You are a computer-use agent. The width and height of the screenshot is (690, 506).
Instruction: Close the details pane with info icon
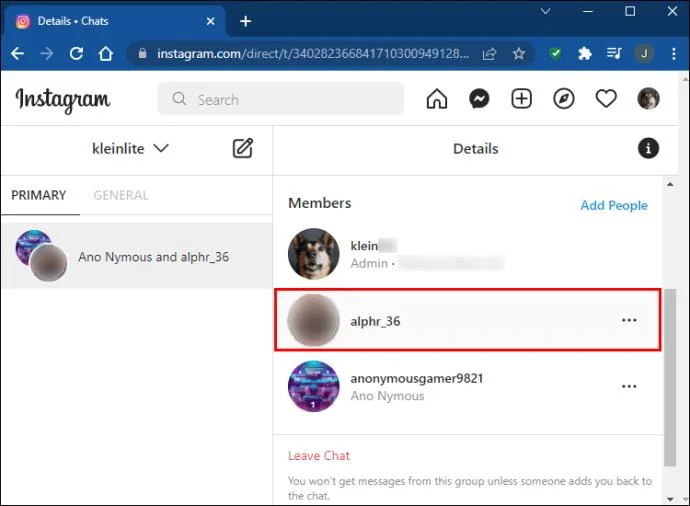pyautogui.click(x=648, y=148)
